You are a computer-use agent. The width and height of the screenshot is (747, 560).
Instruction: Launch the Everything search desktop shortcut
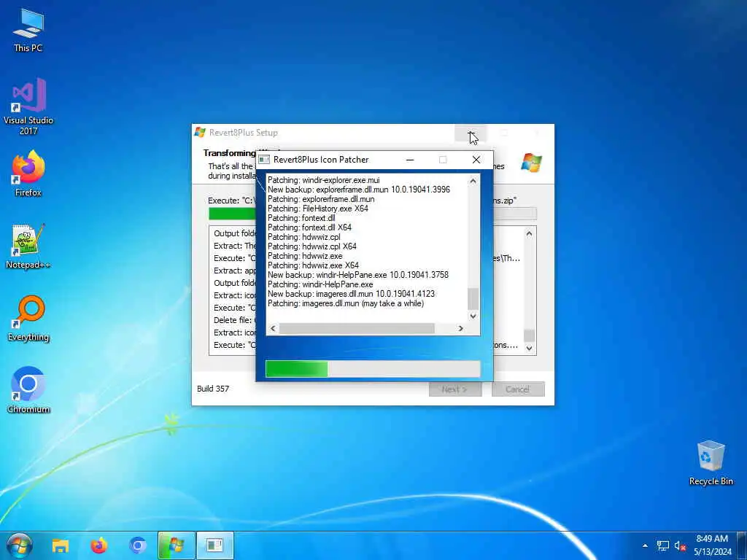(x=28, y=319)
